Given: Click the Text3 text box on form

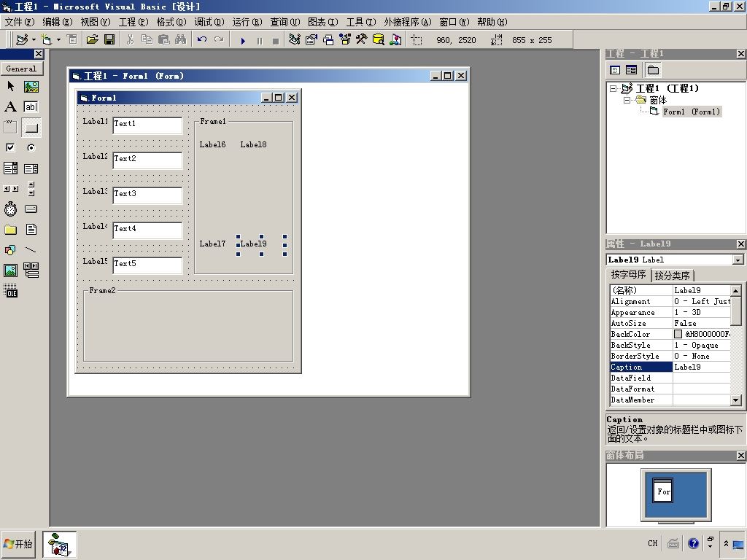Looking at the screenshot, I should (x=147, y=195).
